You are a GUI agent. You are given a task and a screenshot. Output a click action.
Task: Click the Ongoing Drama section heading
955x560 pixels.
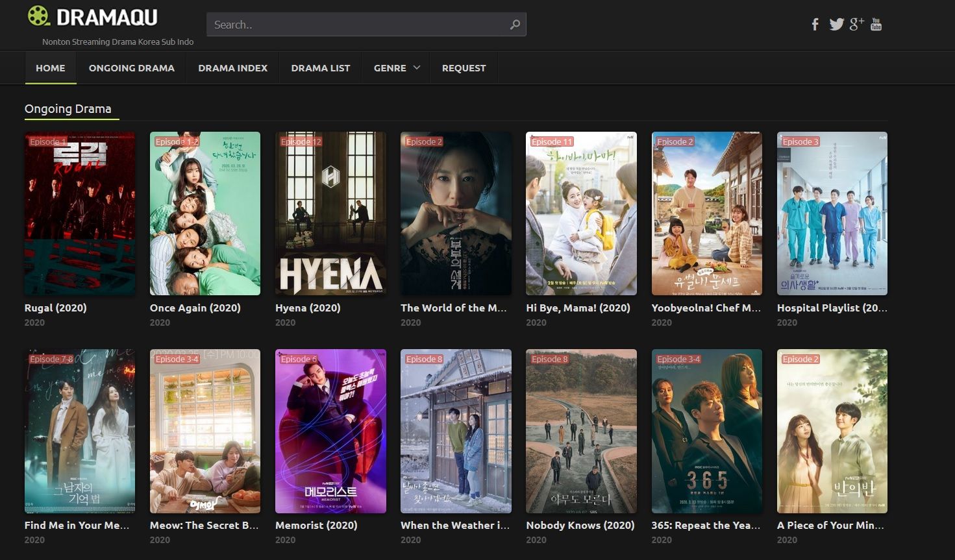coord(68,108)
